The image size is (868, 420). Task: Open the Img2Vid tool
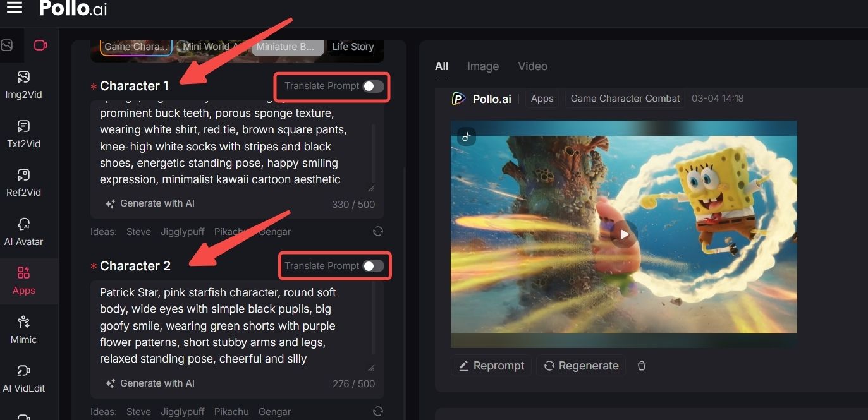pos(23,85)
